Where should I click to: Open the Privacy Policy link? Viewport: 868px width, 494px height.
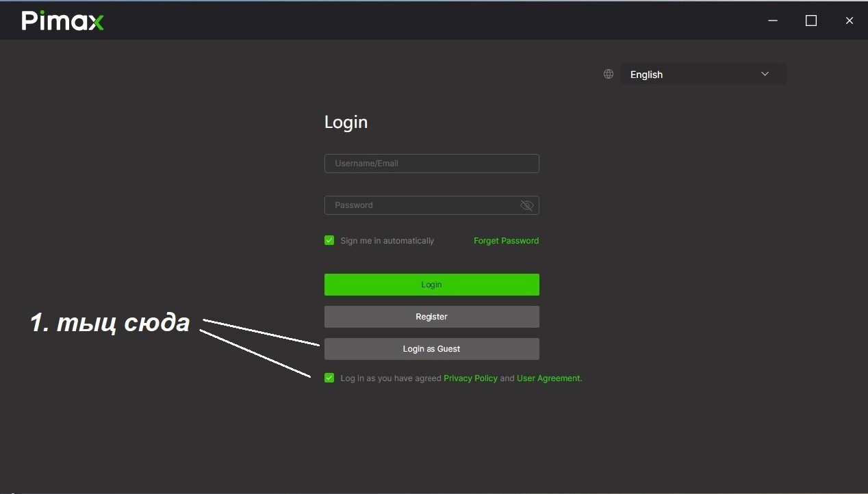470,378
